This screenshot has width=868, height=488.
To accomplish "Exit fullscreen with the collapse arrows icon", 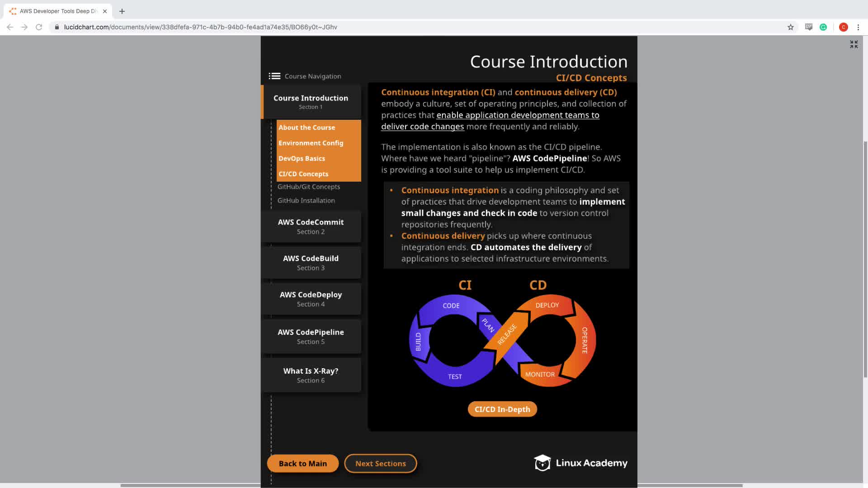I will pos(854,44).
